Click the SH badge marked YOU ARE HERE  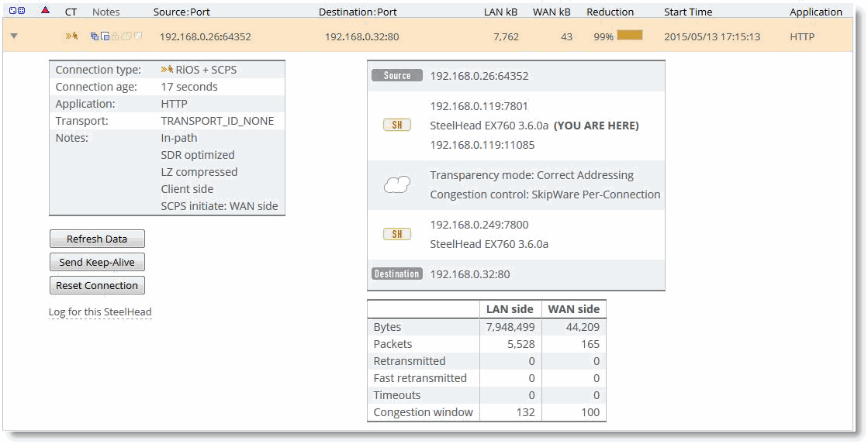coord(396,125)
